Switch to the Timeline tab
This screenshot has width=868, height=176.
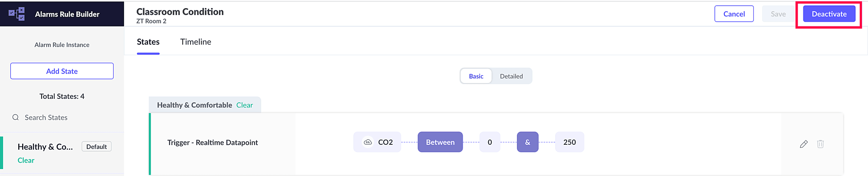point(196,42)
